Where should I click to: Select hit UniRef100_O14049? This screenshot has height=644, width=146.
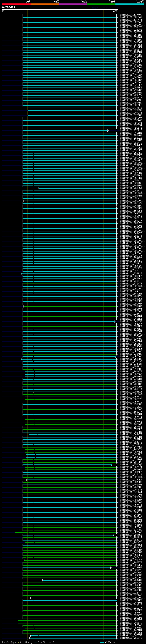coord(131,442)
